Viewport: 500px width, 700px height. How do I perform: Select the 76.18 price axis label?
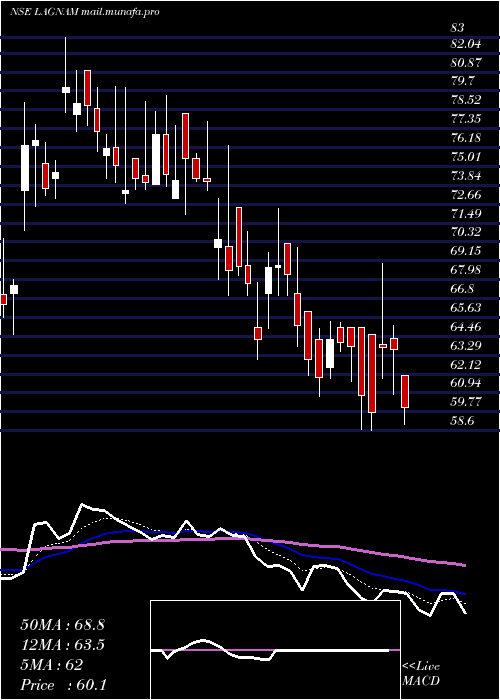coord(466,138)
